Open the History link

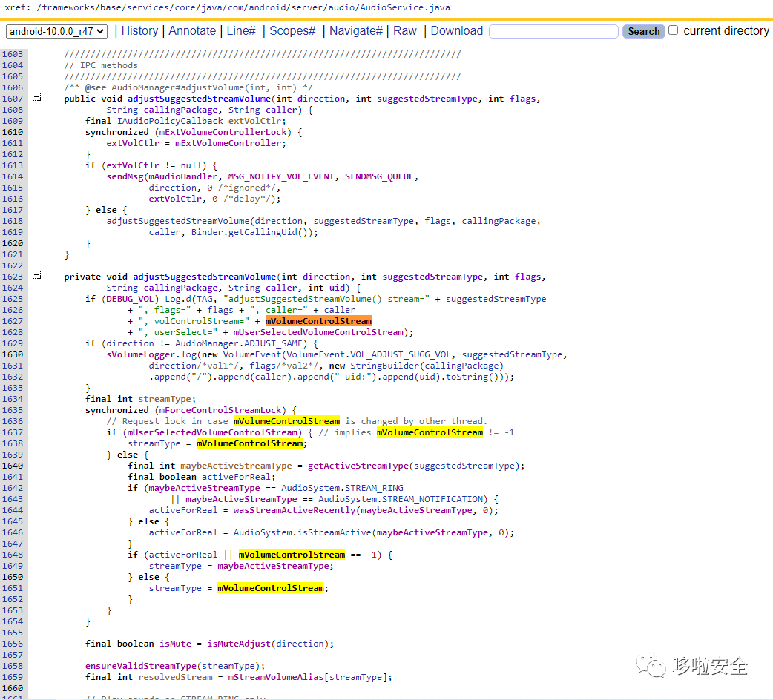(139, 31)
